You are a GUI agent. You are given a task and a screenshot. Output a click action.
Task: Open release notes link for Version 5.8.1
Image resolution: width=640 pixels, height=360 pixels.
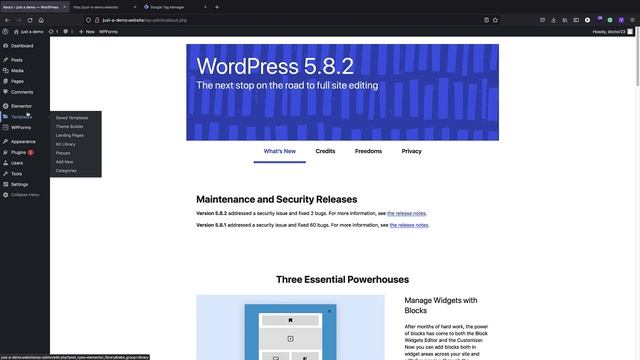point(409,225)
